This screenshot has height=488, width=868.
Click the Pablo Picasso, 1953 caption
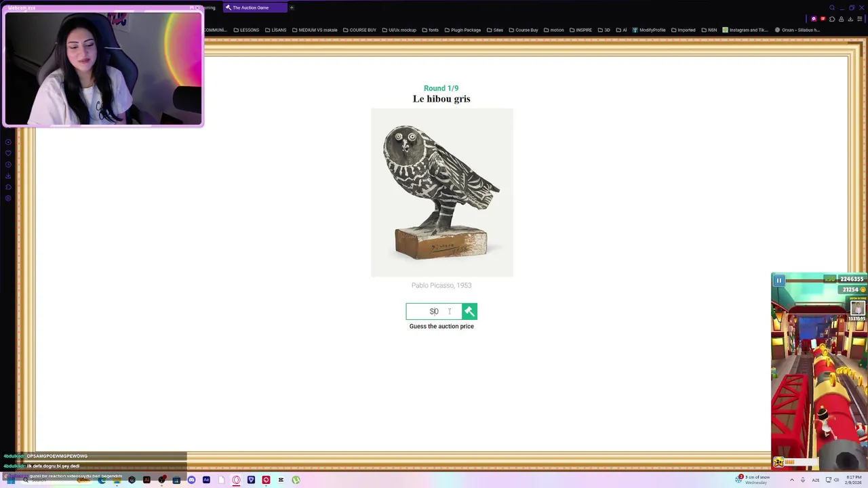(441, 285)
